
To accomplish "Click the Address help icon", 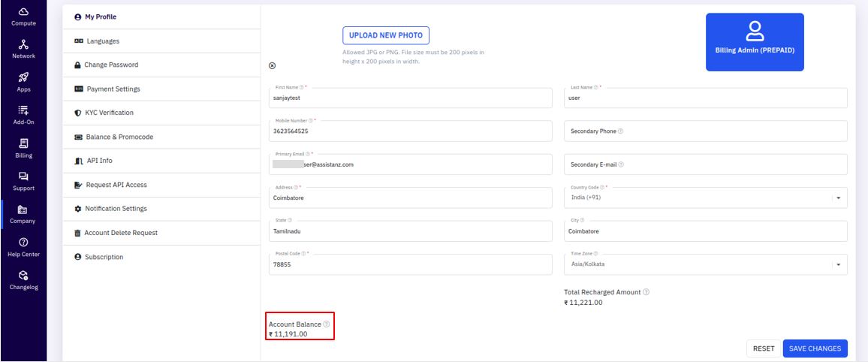I will point(296,187).
